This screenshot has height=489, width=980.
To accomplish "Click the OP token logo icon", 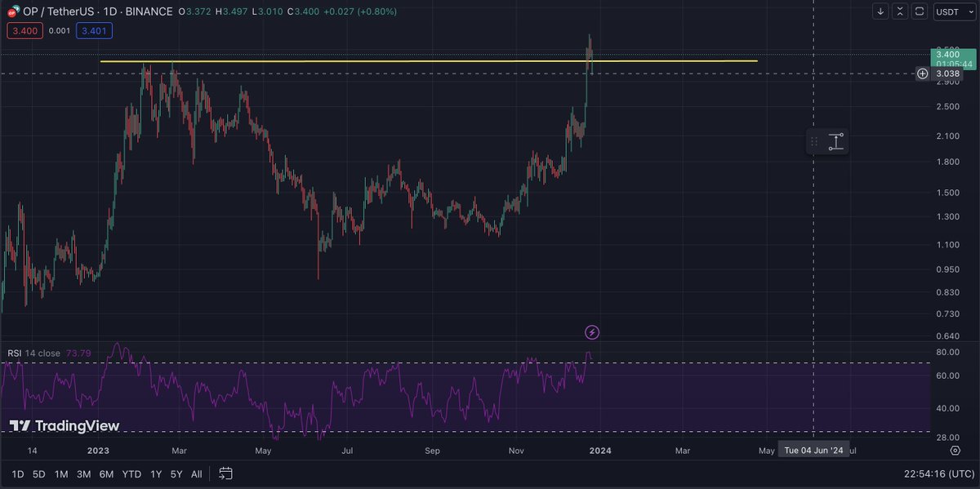I will (x=12, y=11).
